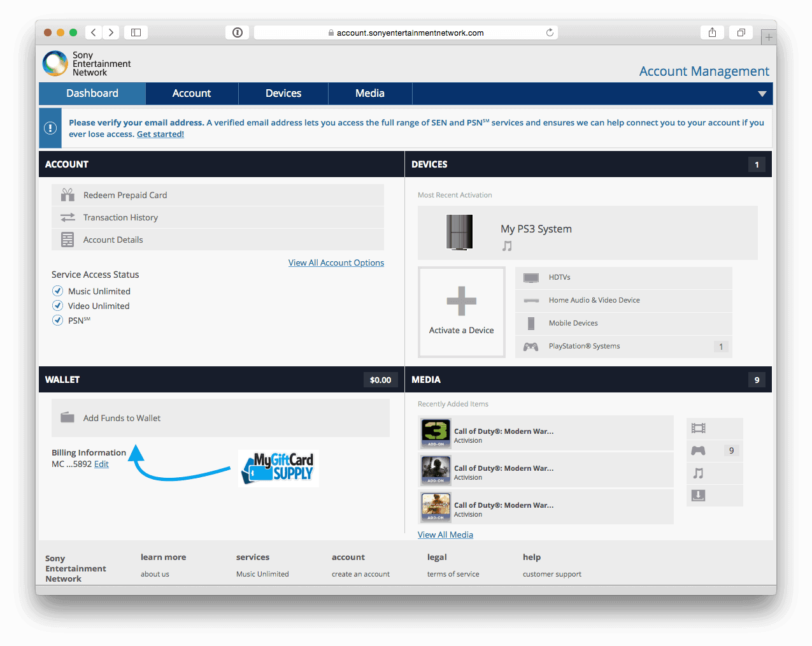Click the PlayStation® Systems row label

[585, 346]
